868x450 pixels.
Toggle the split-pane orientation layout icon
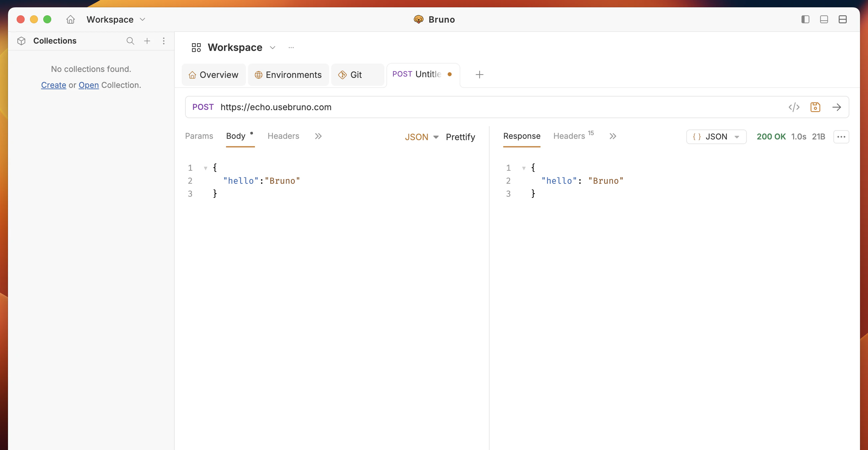tap(842, 20)
